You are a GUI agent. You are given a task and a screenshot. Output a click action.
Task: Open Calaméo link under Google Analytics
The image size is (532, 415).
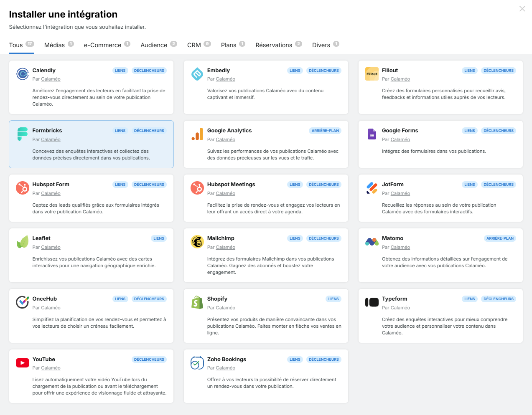click(226, 139)
